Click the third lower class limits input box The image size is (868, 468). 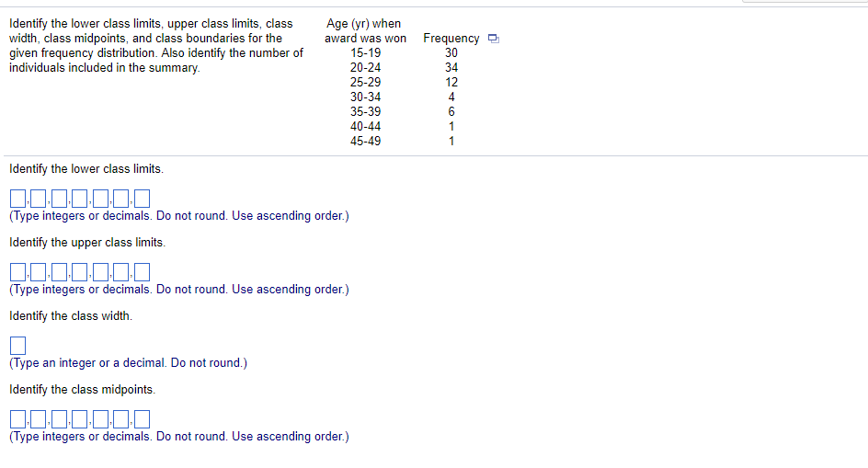point(59,199)
